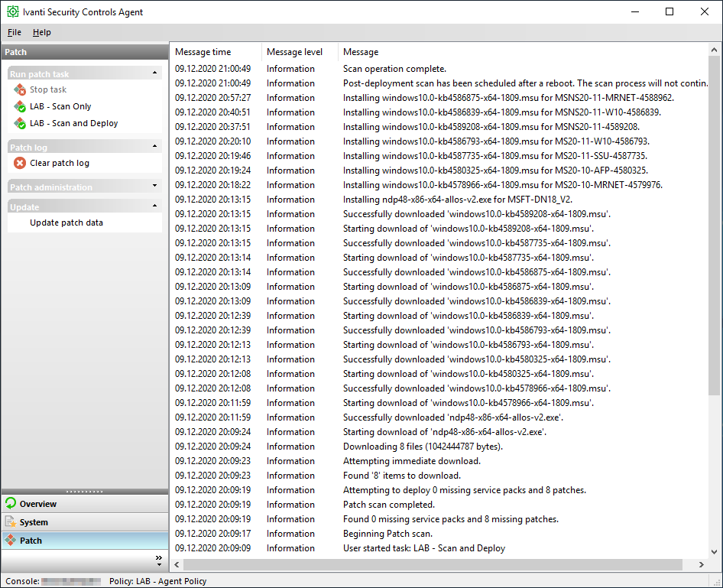723x588 pixels.
Task: Select 'Starting download of' kb4587735 message
Action: pos(468,258)
